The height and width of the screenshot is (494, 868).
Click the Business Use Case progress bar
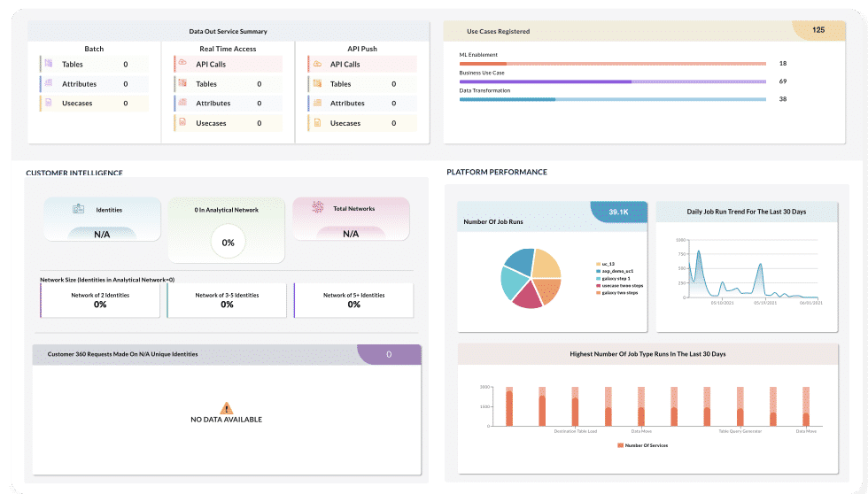pyautogui.click(x=612, y=81)
